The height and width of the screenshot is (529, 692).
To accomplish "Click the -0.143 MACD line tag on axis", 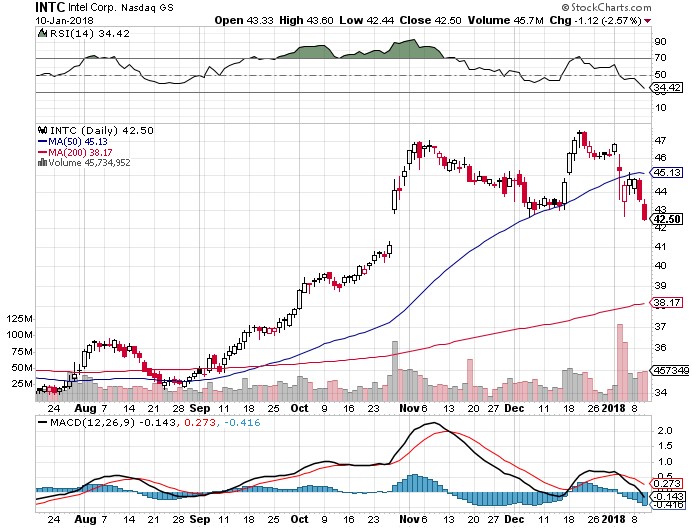I will [x=667, y=496].
